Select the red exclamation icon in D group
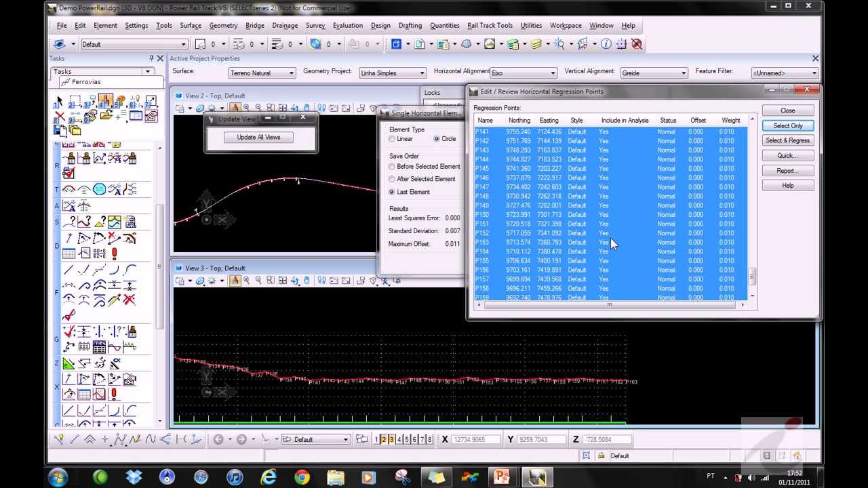The image size is (868, 488). [115, 253]
